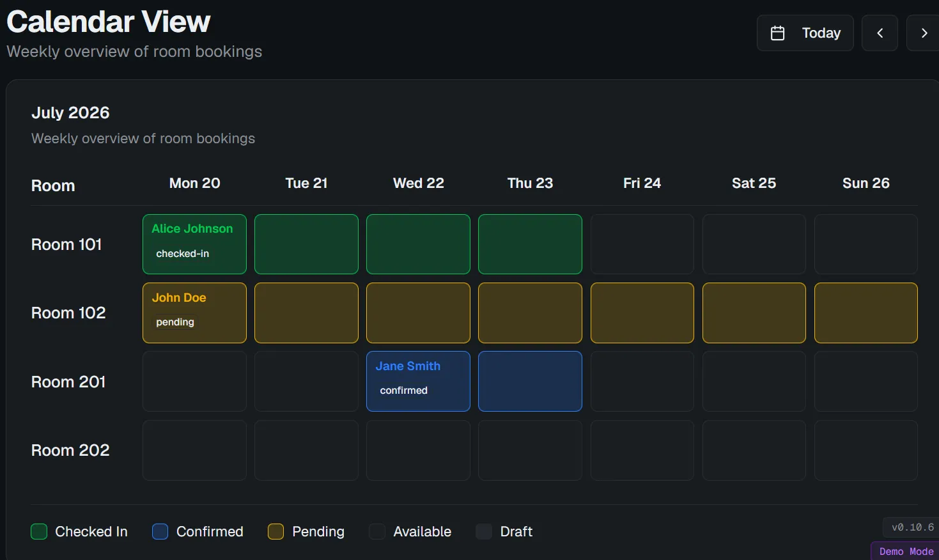This screenshot has width=939, height=560.
Task: Open Jane Smith's confirmed booking on Wednesday
Action: tap(418, 381)
